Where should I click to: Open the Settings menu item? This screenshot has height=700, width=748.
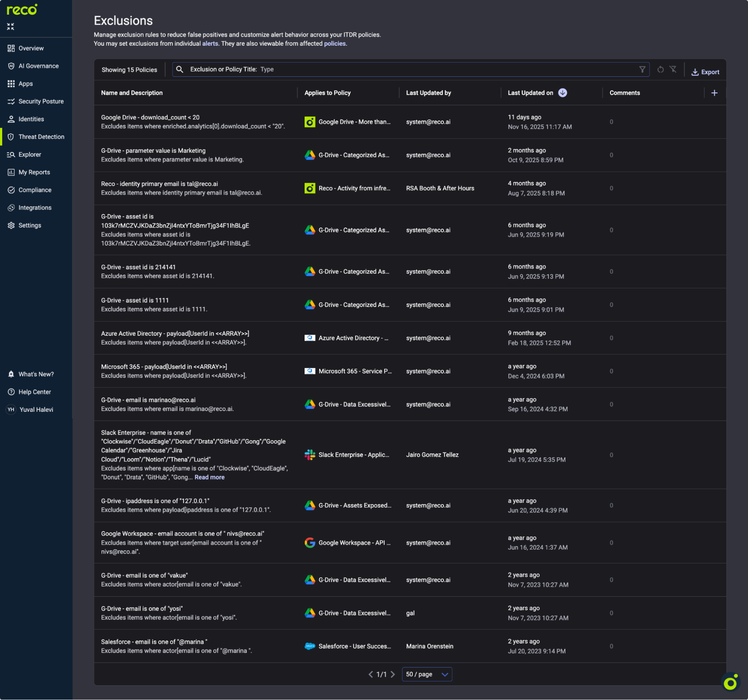pyautogui.click(x=30, y=225)
